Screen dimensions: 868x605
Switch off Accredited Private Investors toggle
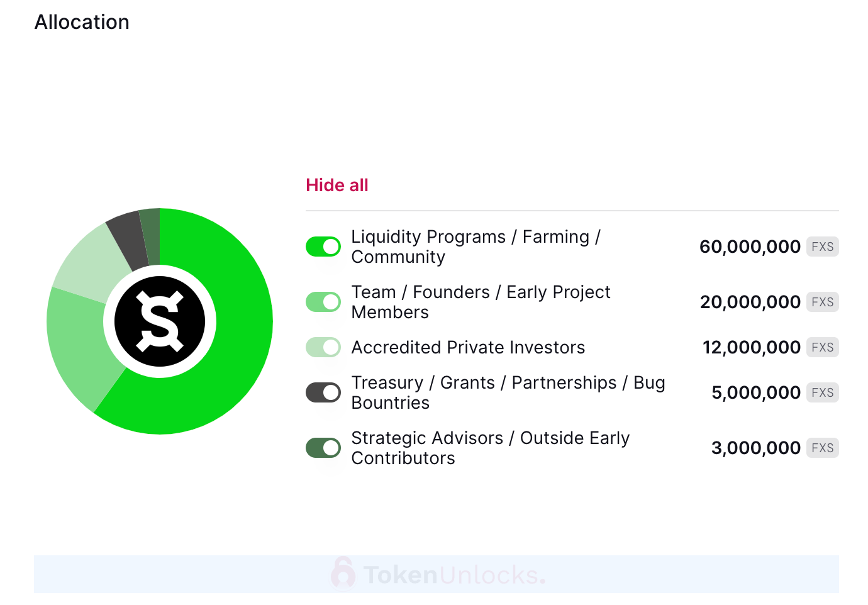click(323, 347)
